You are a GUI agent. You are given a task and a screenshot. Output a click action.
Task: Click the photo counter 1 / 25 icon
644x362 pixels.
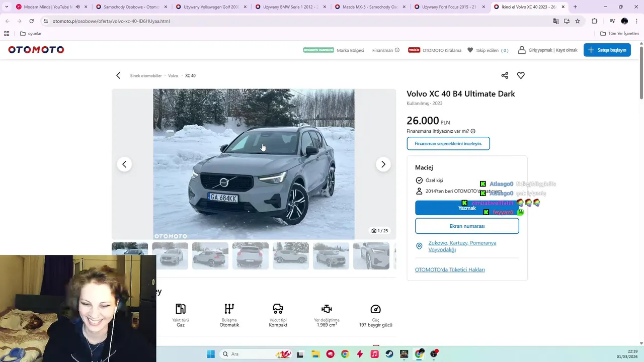point(379,231)
